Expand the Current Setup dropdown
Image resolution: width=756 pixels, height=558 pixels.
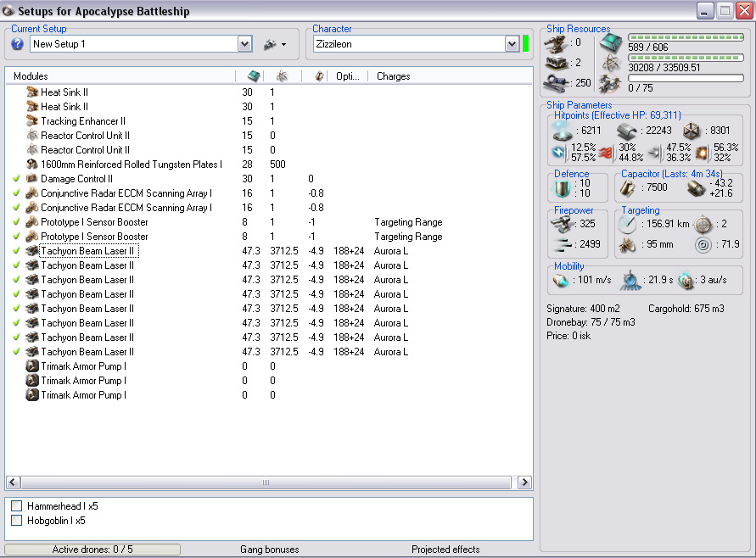[x=244, y=44]
